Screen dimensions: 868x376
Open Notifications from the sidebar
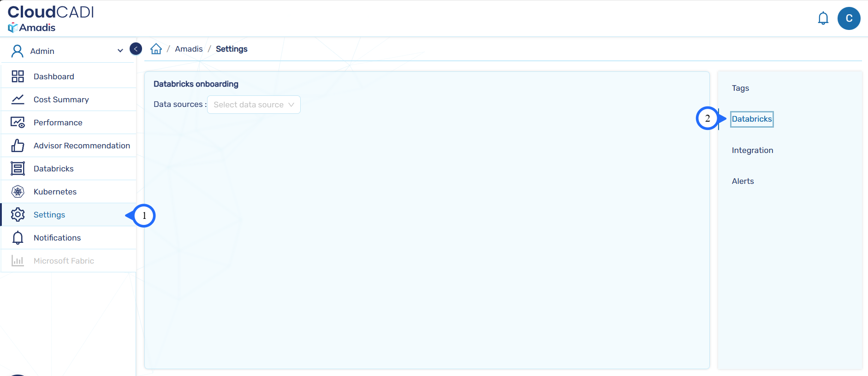click(57, 238)
